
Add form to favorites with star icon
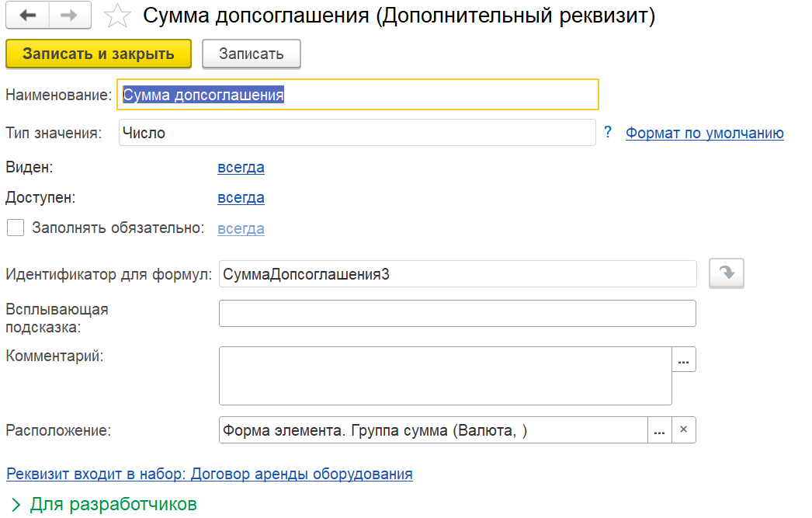click(116, 16)
